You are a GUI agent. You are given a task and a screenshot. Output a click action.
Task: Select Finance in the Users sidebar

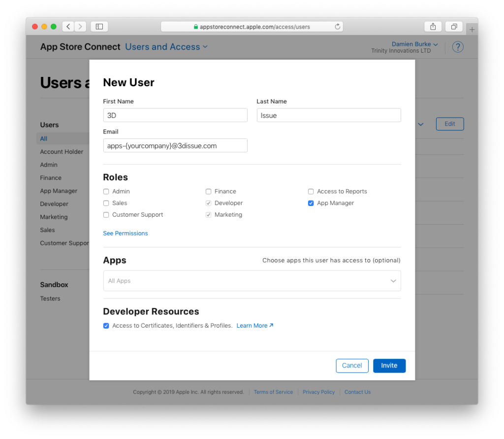(51, 178)
